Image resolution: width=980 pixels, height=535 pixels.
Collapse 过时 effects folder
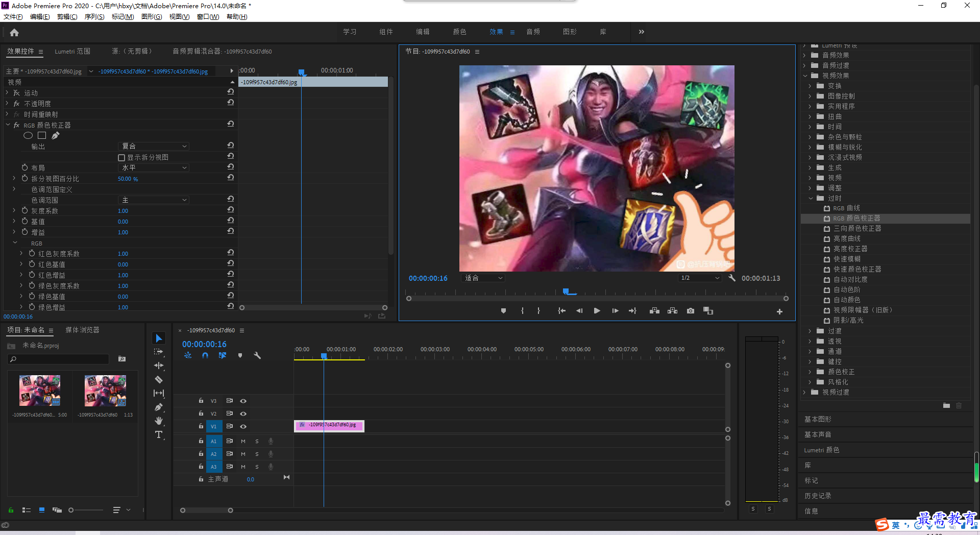(x=810, y=198)
